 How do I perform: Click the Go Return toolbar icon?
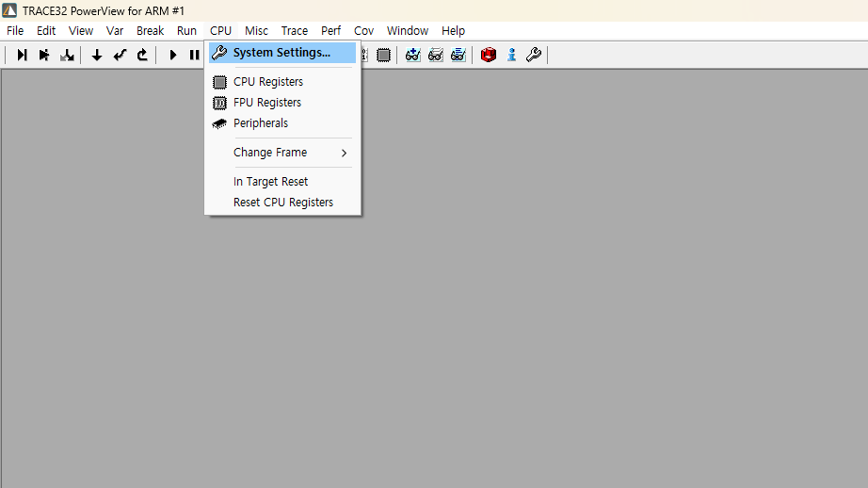pyautogui.click(x=142, y=56)
